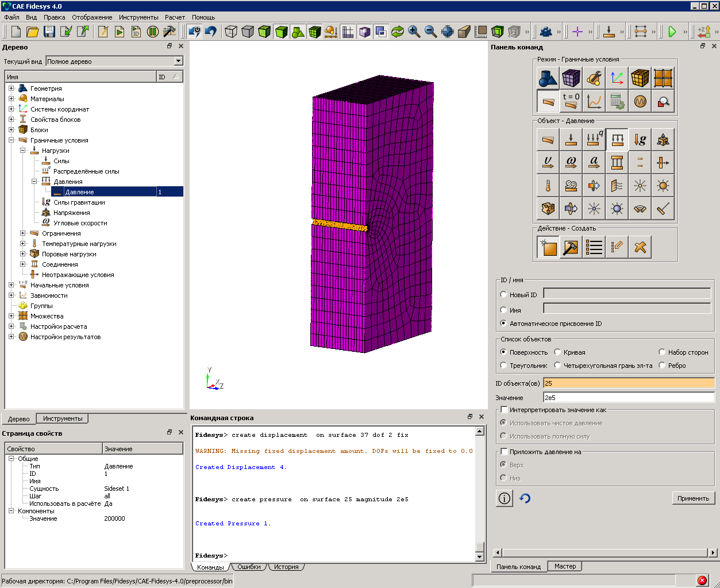Screen dimensions: 720x588
Task: Expand the 'Начальные условия' tree node
Action: 11,285
